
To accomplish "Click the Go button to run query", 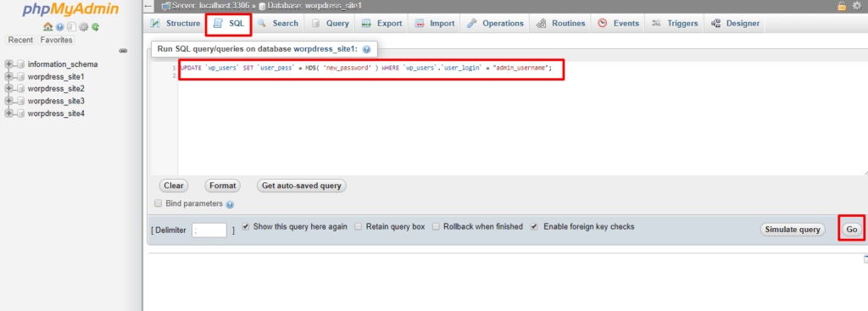I will pos(851,230).
